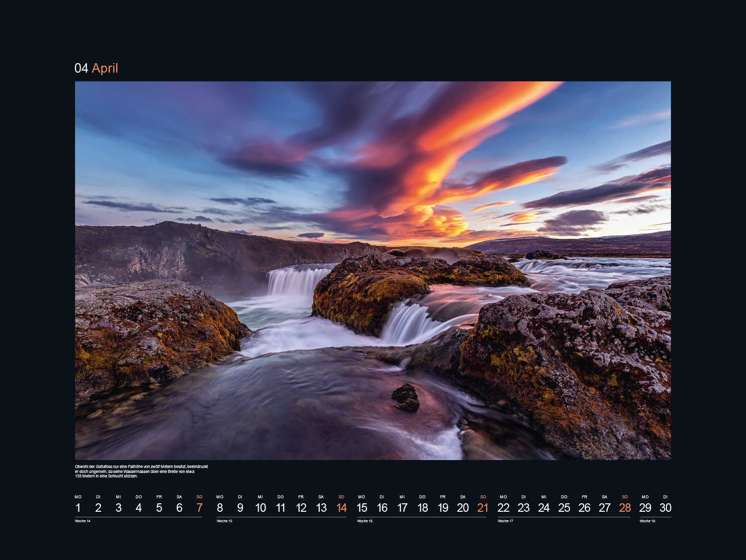Choose Thursday the 18th
This screenshot has width=746, height=560.
pyautogui.click(x=422, y=508)
